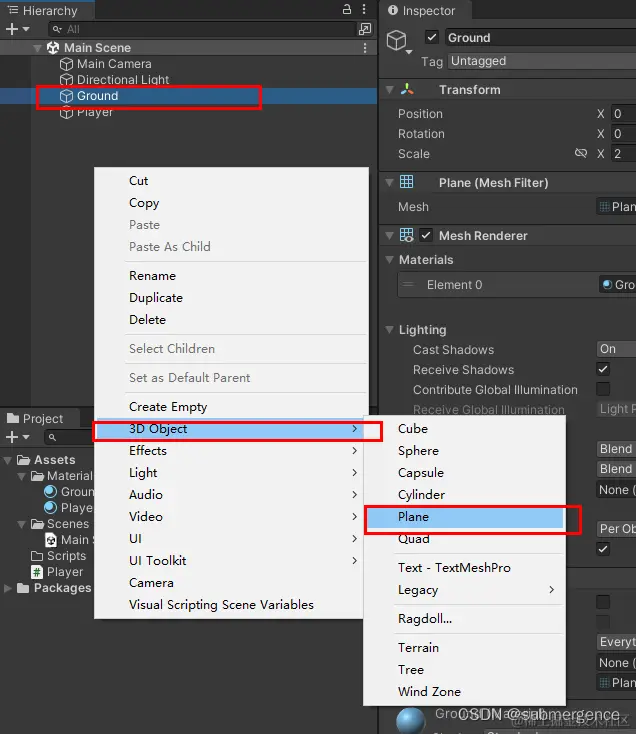Click the Ground GameObject cube icon in Inspector
Viewport: 636px width, 734px height.
coord(397,40)
